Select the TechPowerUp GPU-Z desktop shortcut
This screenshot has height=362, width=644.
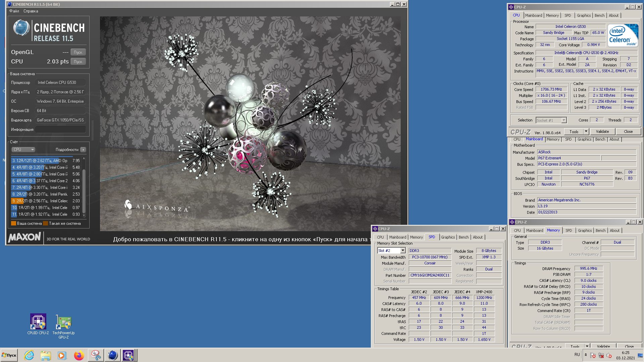(x=63, y=326)
